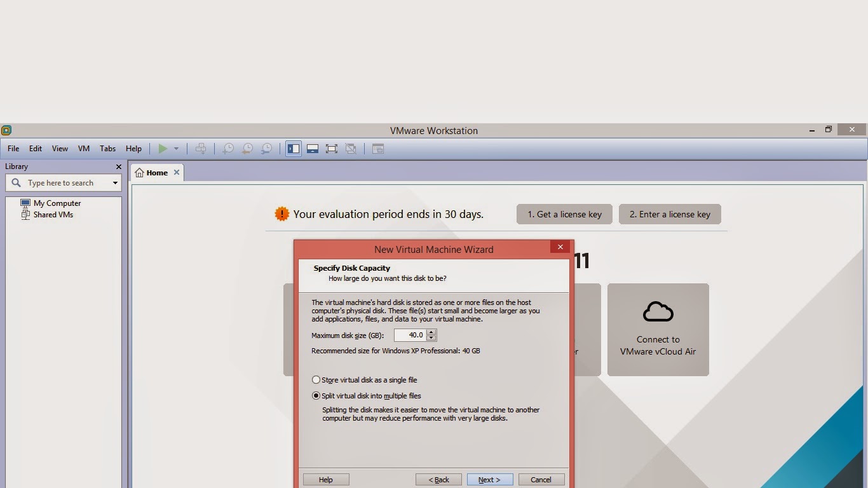Image resolution: width=868 pixels, height=488 pixels.
Task: Click Cancel in the wizard
Action: (541, 480)
